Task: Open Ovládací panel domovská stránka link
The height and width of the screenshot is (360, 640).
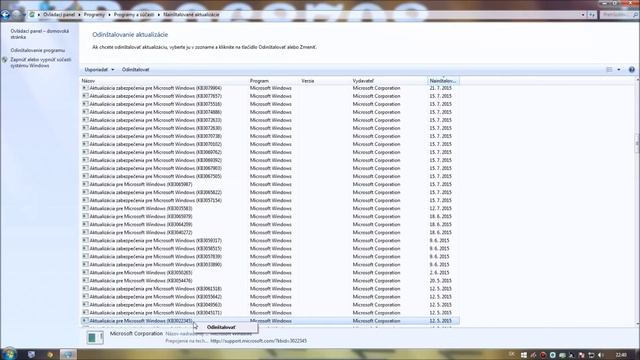Action: click(x=40, y=34)
